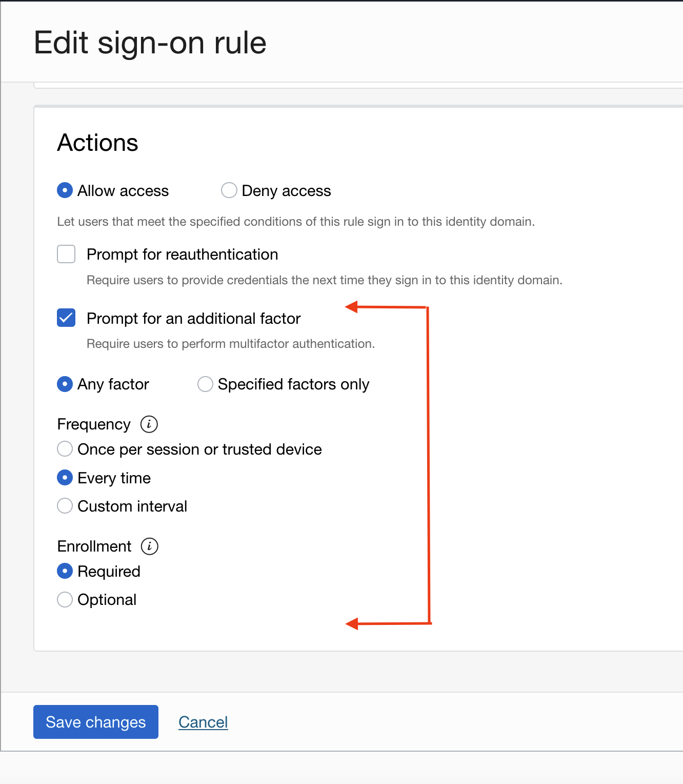This screenshot has width=683, height=784.
Task: Click the multifactor authentication description text
Action: tap(231, 344)
